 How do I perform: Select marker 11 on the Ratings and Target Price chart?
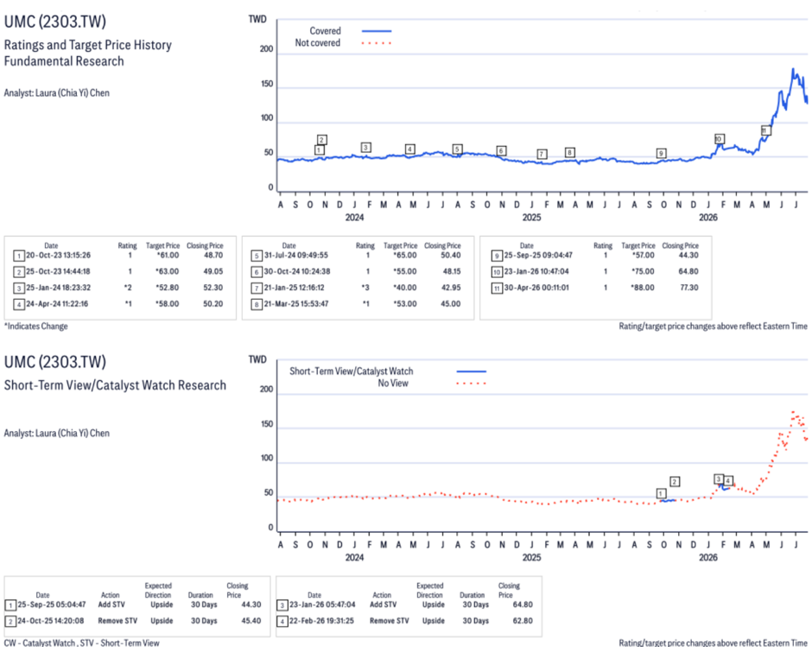tap(766, 130)
